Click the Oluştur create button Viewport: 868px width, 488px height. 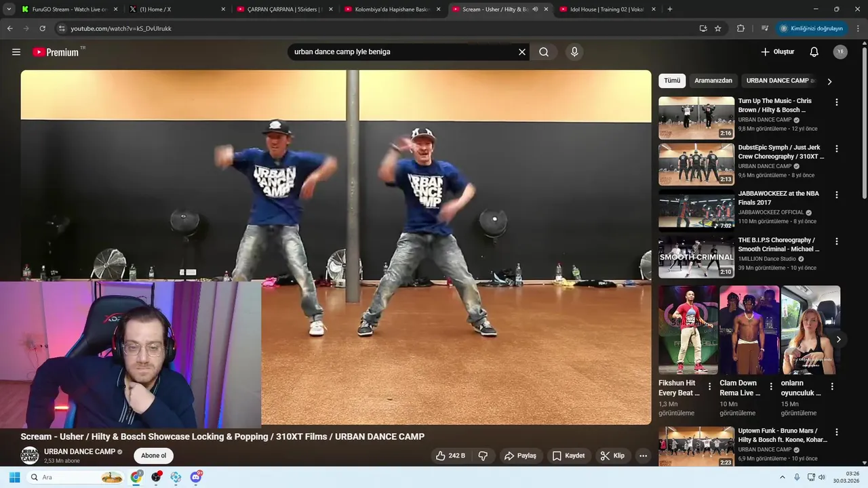pyautogui.click(x=777, y=52)
